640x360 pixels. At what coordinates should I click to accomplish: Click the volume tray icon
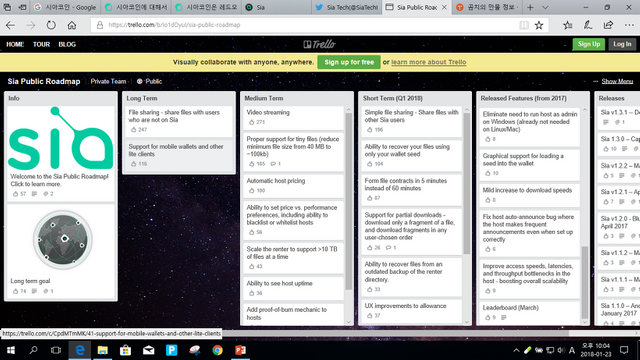tap(561, 350)
